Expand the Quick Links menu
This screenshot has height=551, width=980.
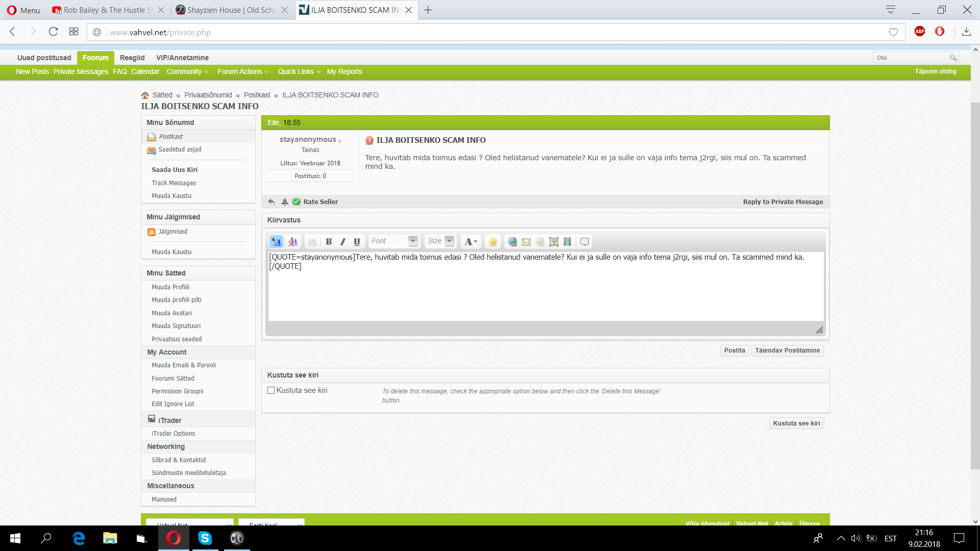click(x=299, y=71)
